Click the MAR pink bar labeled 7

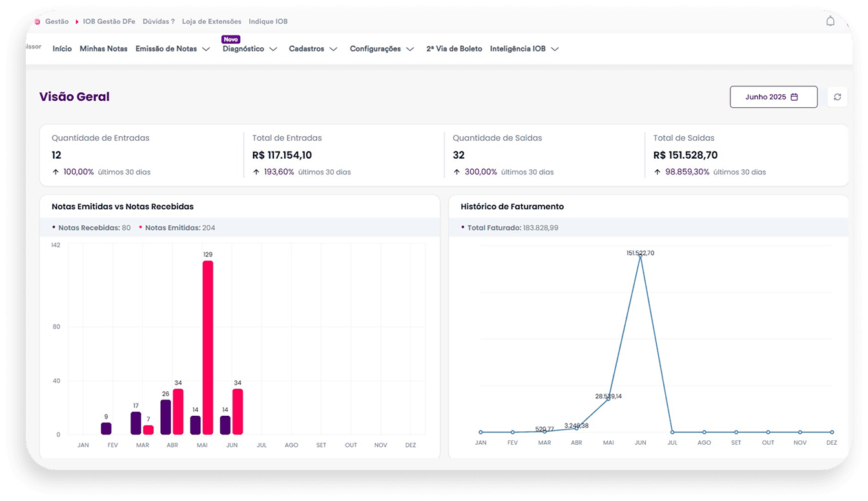point(149,430)
